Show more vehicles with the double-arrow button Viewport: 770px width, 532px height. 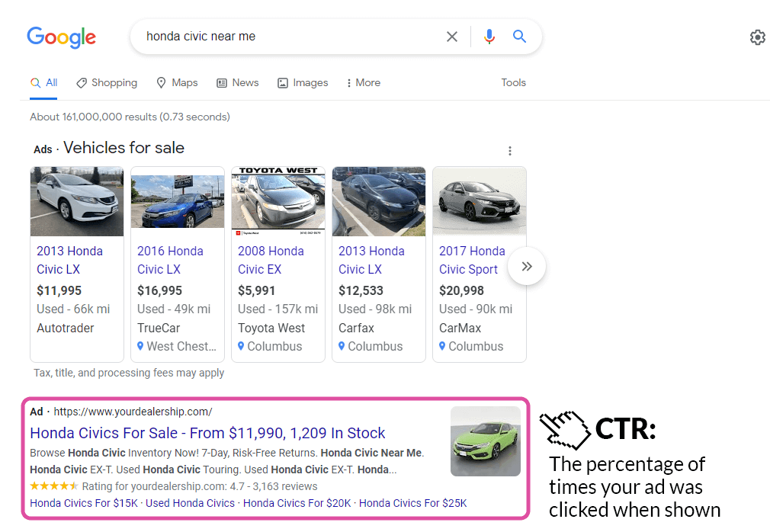pyautogui.click(x=527, y=267)
